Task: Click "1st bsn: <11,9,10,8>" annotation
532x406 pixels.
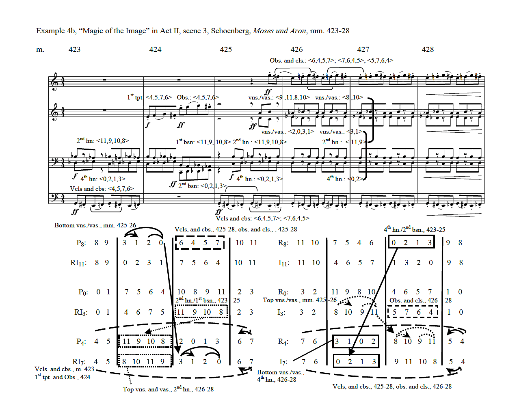Action: 203,142
